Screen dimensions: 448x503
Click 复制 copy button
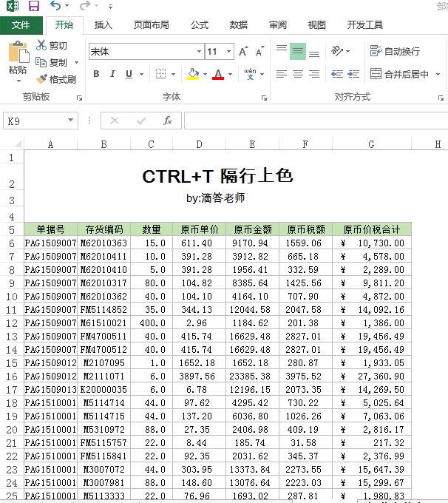[x=52, y=62]
